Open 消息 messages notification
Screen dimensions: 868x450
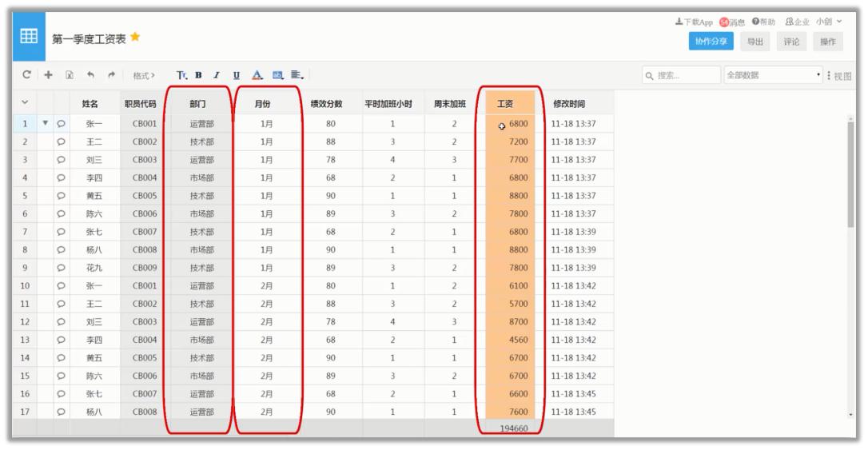point(732,22)
